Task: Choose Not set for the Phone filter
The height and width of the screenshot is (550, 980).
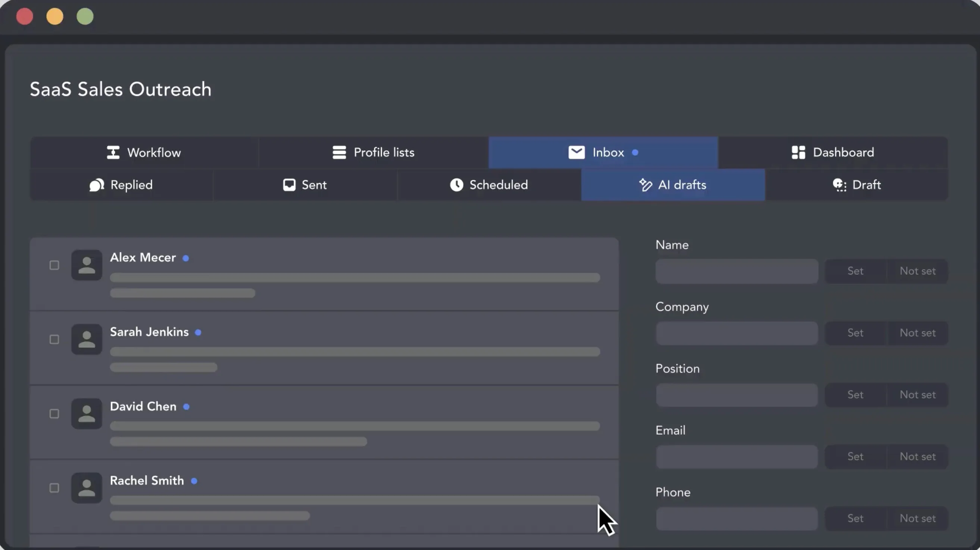Action: [x=917, y=518]
